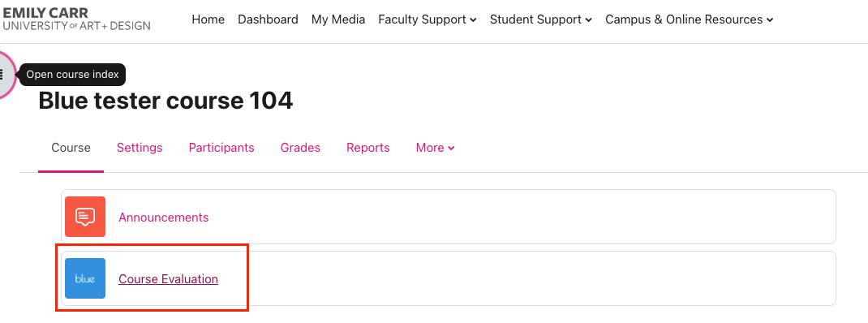Switch to the Settings tab

pyautogui.click(x=140, y=148)
